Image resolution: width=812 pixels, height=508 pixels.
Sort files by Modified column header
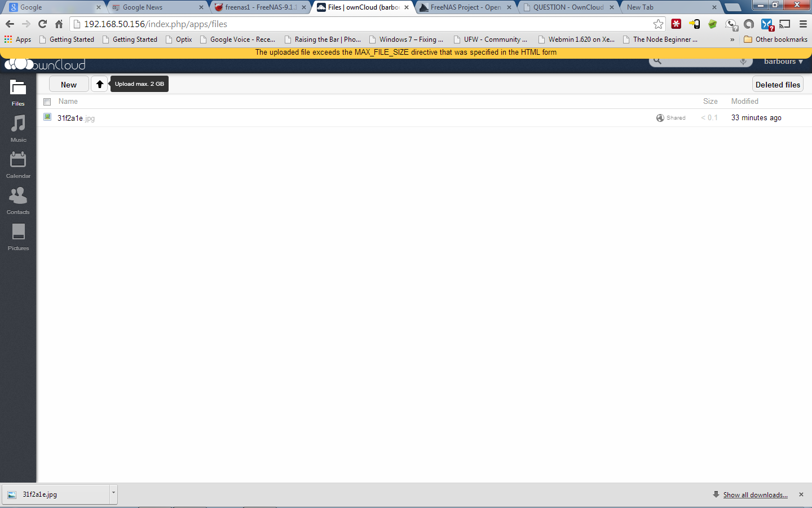pos(745,102)
